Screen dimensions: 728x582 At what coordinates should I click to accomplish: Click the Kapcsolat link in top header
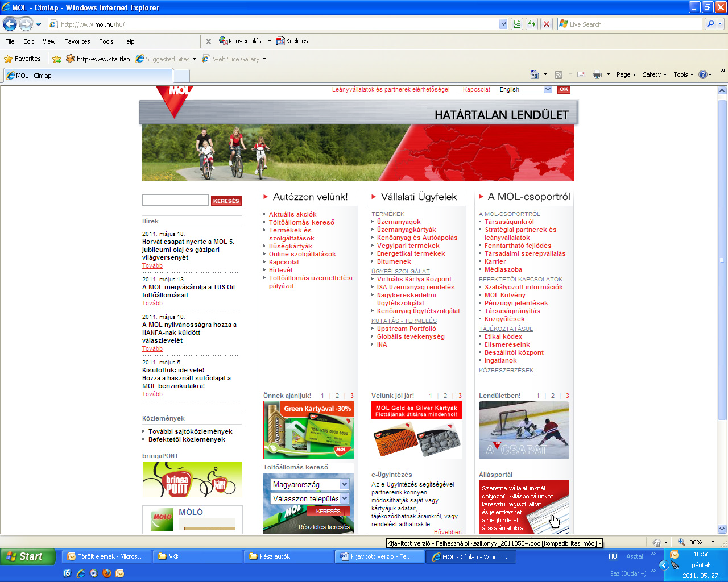coord(477,89)
